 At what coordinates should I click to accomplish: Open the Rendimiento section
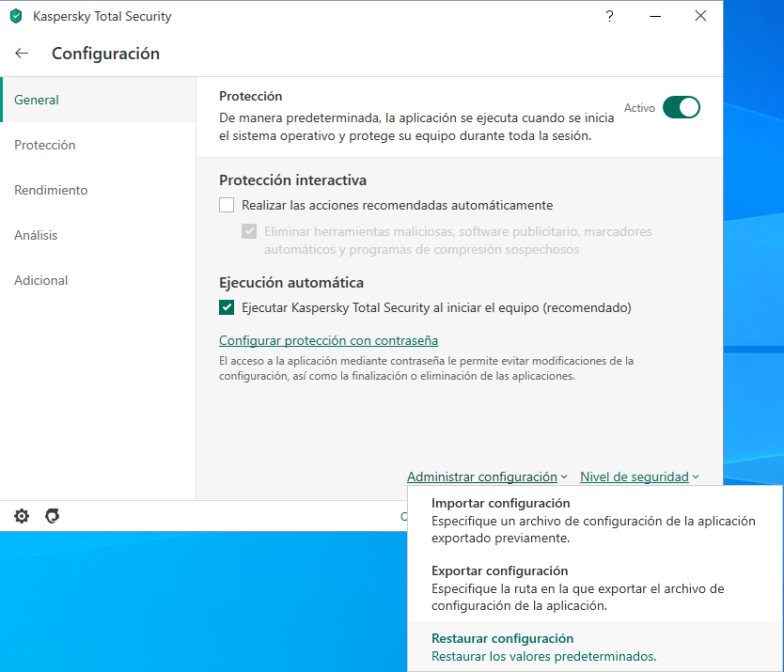coord(99,190)
